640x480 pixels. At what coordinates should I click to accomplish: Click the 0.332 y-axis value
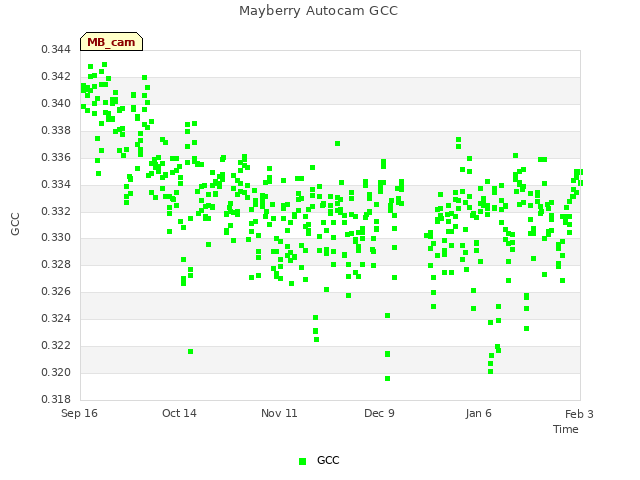[x=56, y=211]
